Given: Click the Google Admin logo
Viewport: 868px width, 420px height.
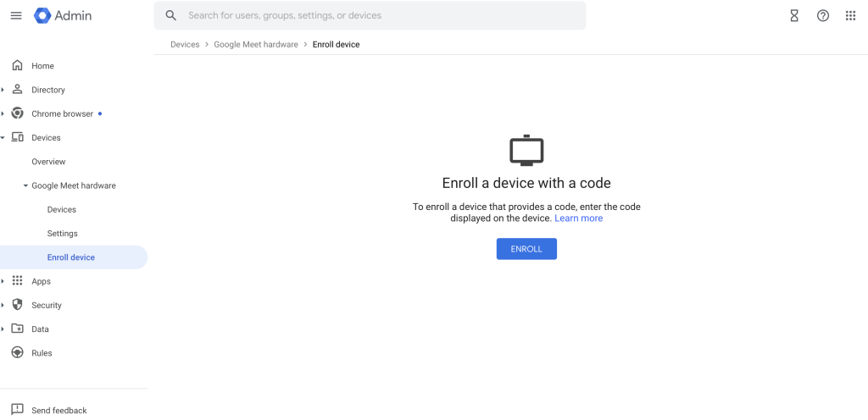Looking at the screenshot, I should [63, 15].
